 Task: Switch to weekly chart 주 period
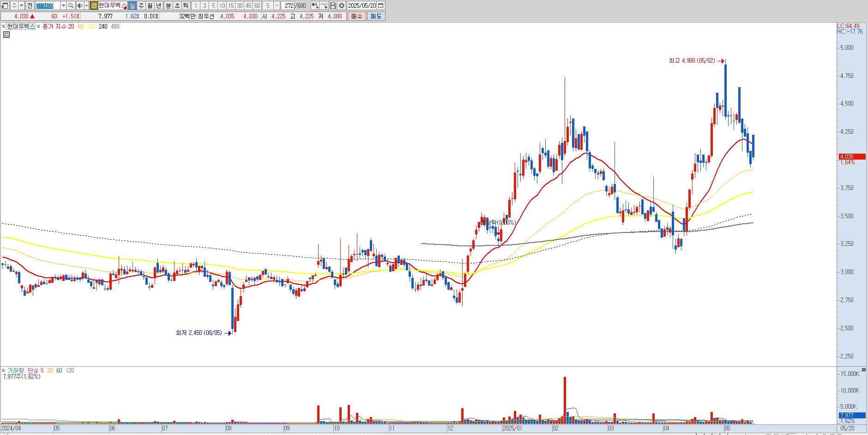click(x=141, y=6)
